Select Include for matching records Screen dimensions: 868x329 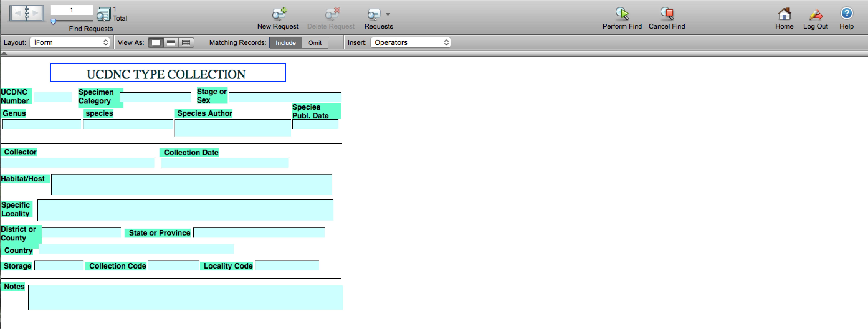pyautogui.click(x=285, y=43)
